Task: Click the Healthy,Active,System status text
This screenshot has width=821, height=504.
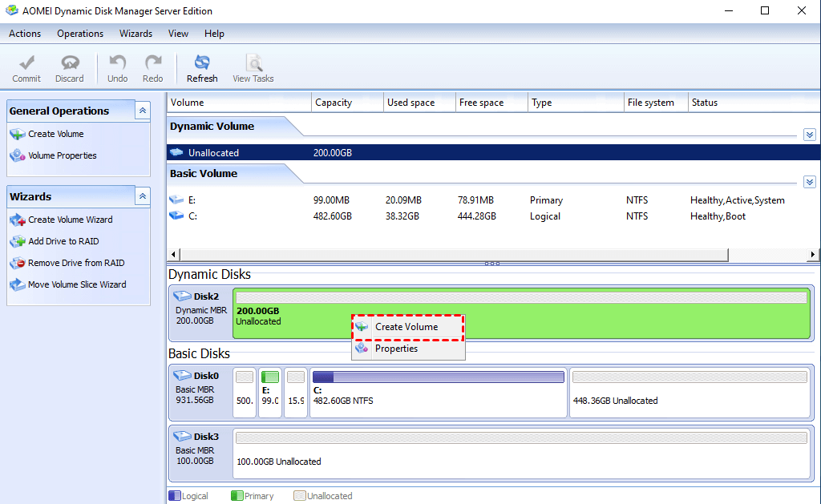Action: click(738, 200)
